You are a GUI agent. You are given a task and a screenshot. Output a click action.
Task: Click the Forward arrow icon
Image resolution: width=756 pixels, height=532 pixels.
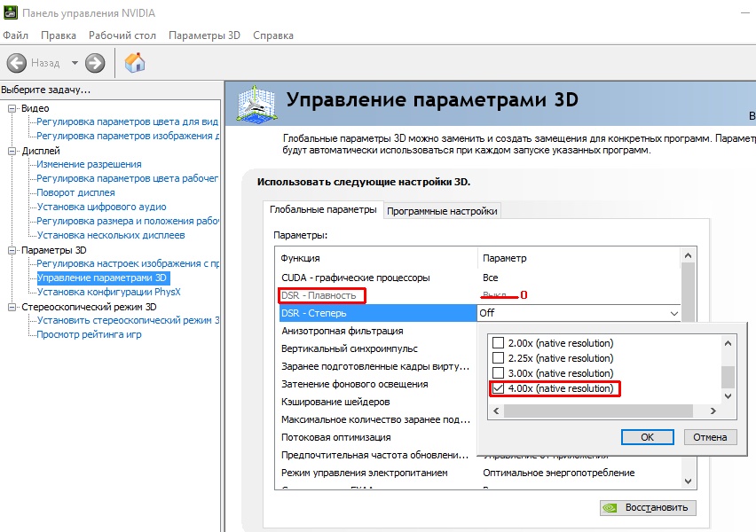pos(95,63)
